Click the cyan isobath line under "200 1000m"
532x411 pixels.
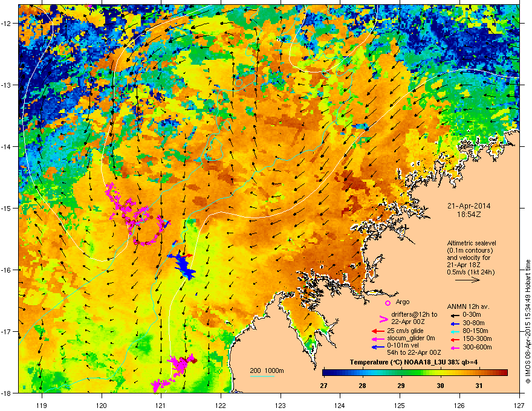pyautogui.click(x=262, y=376)
